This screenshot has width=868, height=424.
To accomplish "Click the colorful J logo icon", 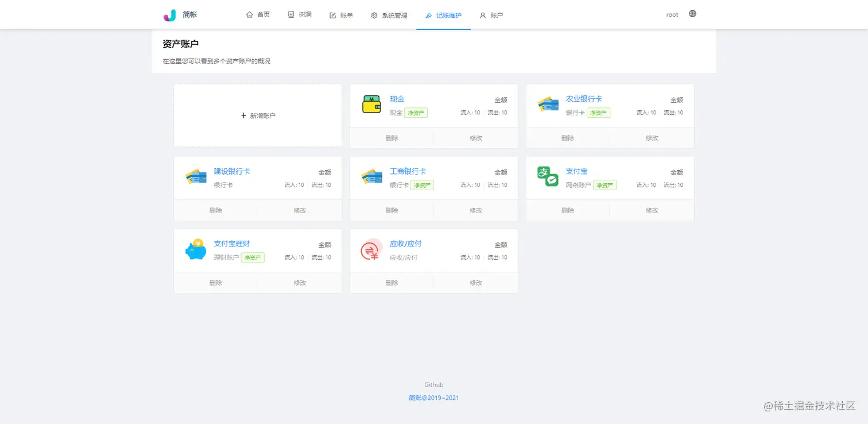I will [169, 15].
